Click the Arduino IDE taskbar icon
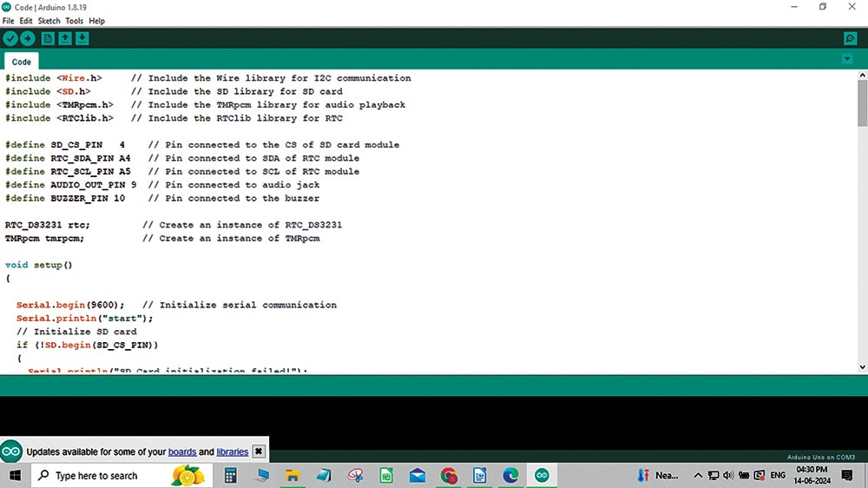This screenshot has height=488, width=868. [542, 475]
